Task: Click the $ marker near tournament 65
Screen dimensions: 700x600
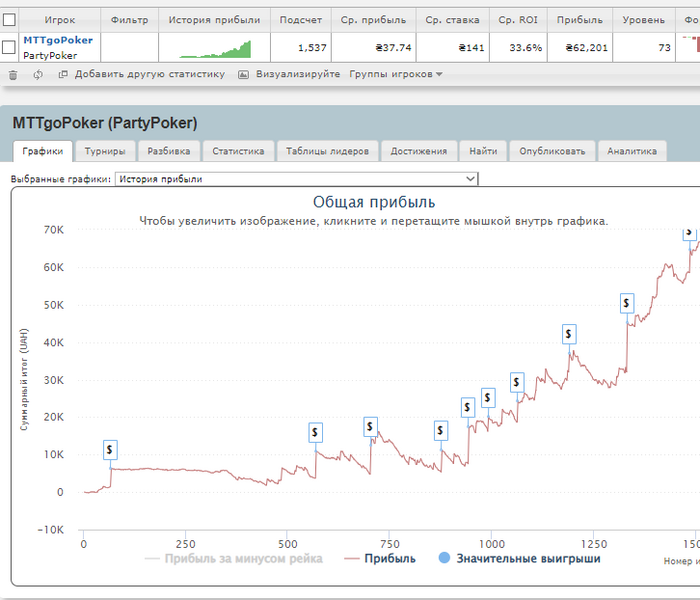Action: tap(110, 450)
